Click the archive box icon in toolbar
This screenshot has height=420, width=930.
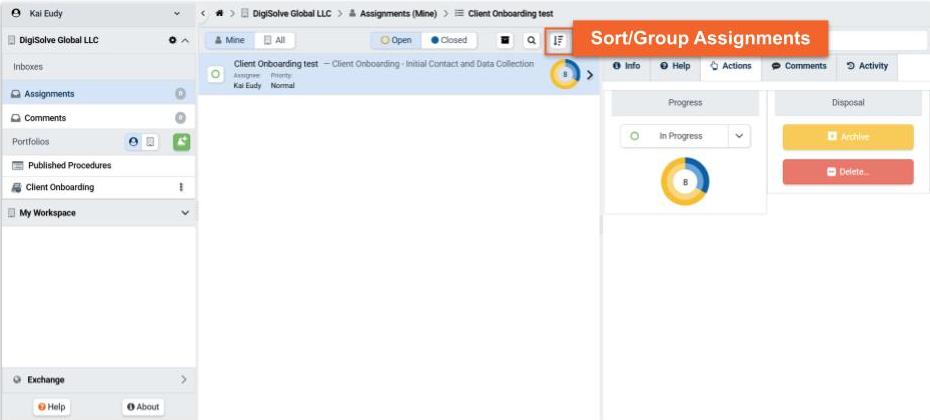click(x=505, y=41)
